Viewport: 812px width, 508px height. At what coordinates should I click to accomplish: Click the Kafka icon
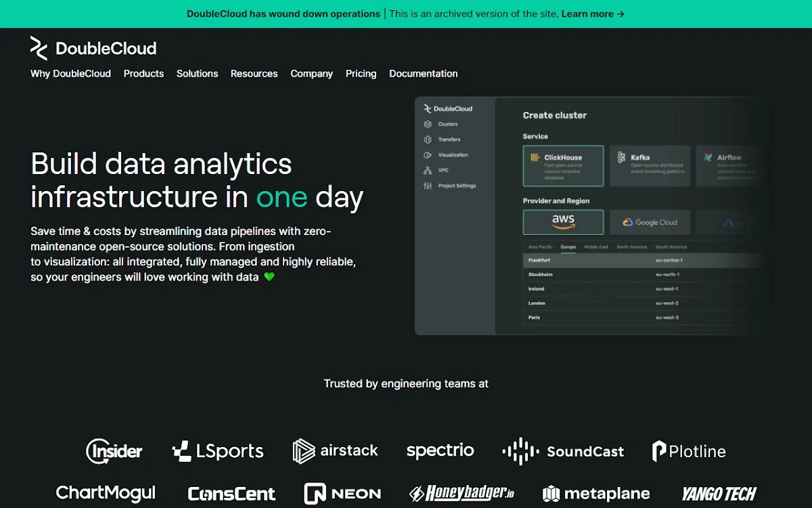pyautogui.click(x=621, y=157)
